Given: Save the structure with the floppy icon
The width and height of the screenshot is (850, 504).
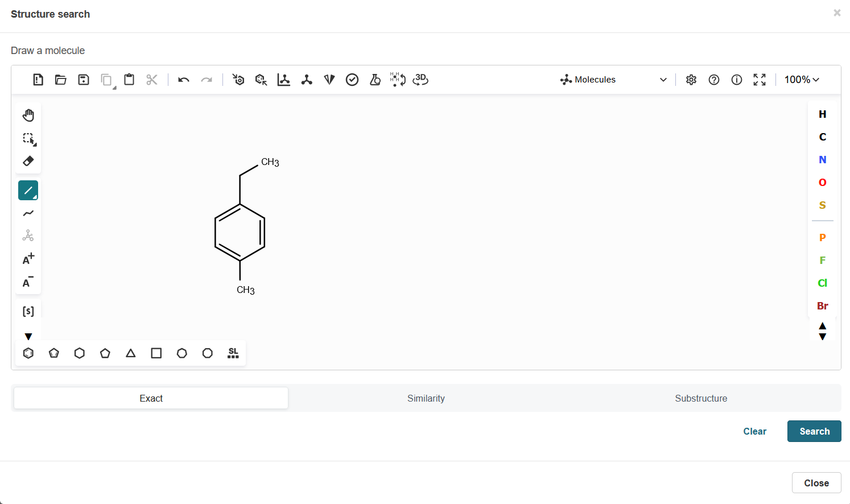Looking at the screenshot, I should coord(84,80).
